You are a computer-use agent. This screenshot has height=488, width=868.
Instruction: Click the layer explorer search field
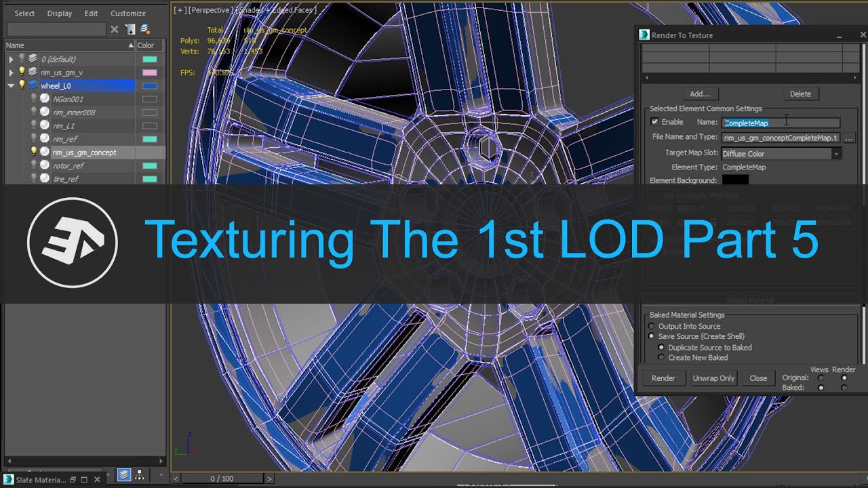(56, 29)
